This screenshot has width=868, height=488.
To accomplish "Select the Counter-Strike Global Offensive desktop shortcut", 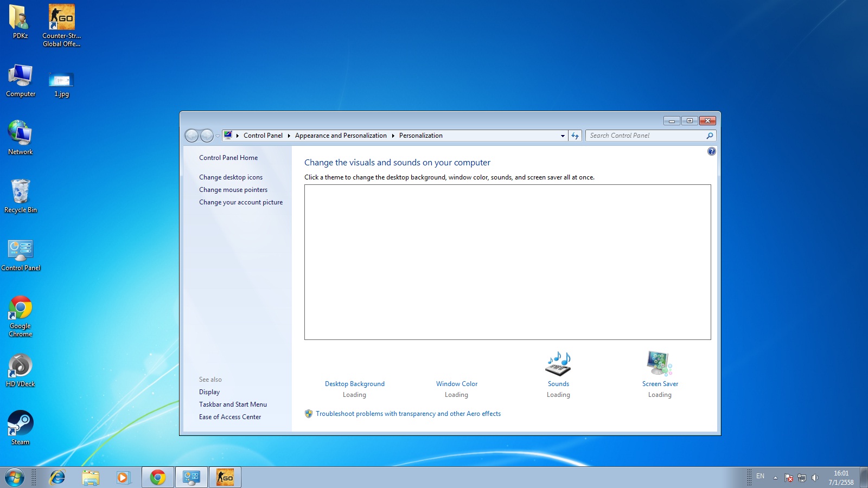I will coord(62,25).
